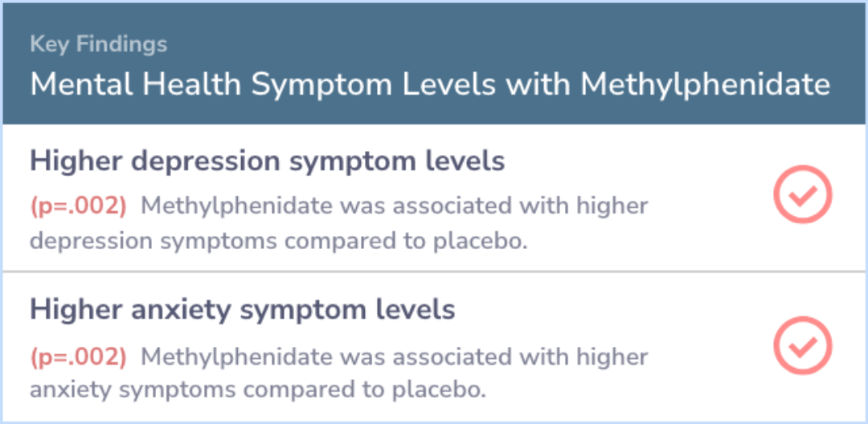
Task: Click the checkmark icon beside depression finding
Action: (x=802, y=194)
